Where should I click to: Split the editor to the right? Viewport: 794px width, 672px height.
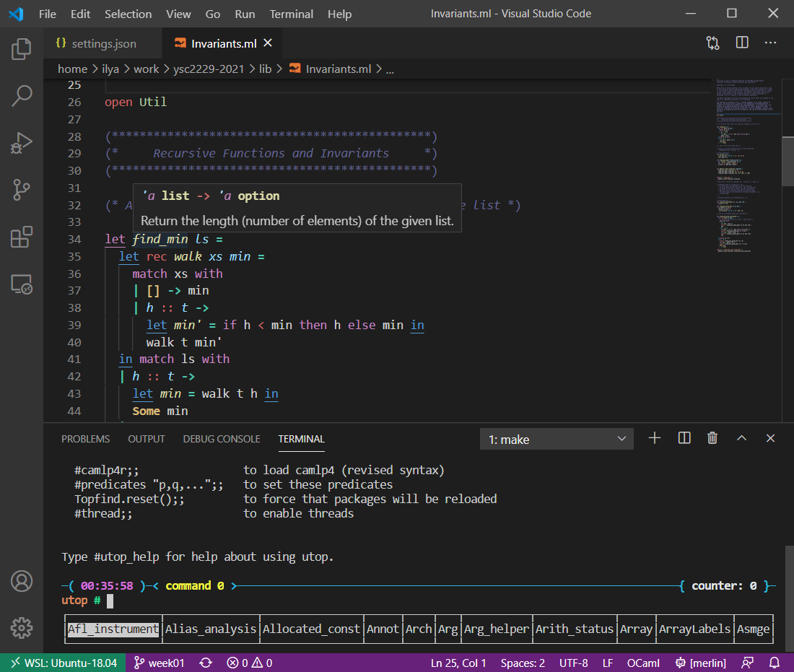pos(742,43)
